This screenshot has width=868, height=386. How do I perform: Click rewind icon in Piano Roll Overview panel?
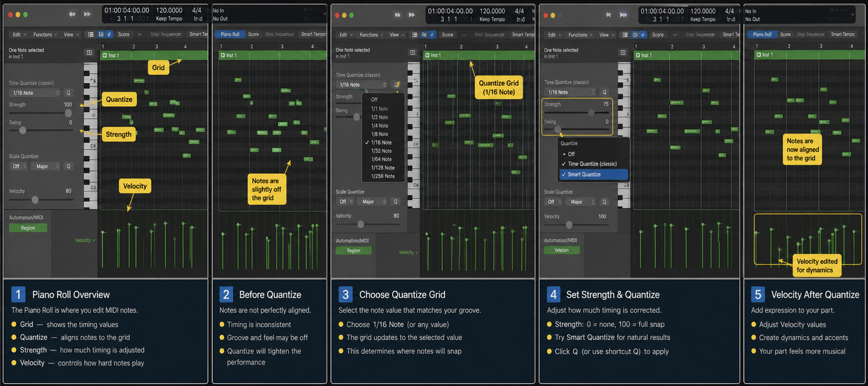[72, 14]
